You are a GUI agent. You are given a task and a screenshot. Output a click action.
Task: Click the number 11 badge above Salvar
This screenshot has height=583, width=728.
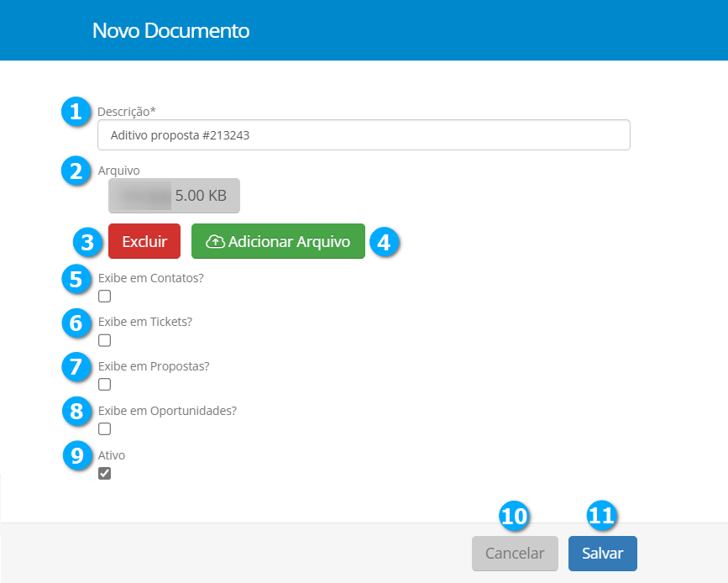tap(601, 517)
